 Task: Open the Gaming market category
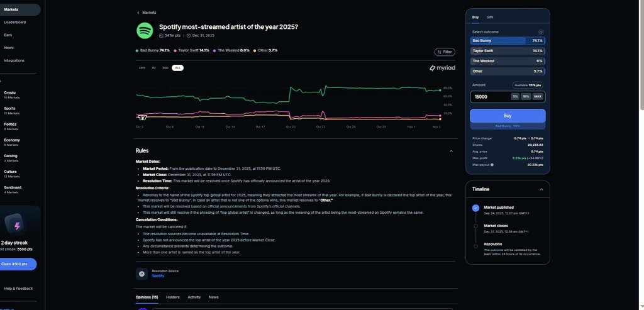[11, 158]
